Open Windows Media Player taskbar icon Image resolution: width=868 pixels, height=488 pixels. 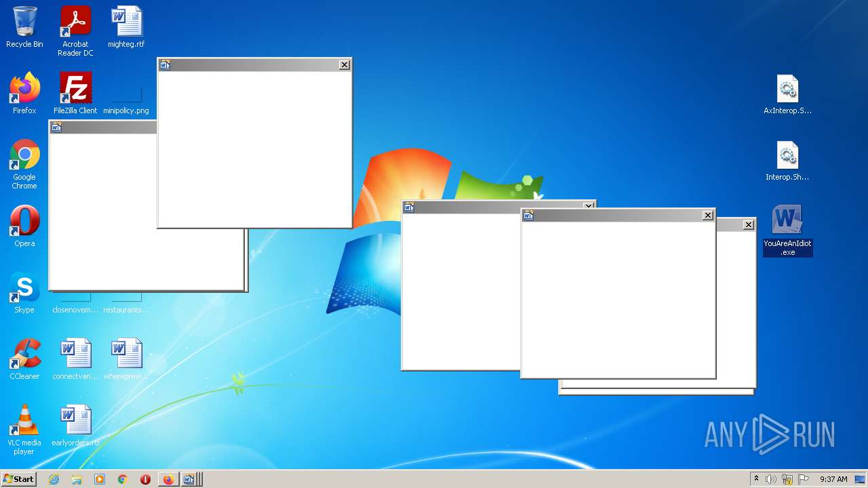click(100, 479)
